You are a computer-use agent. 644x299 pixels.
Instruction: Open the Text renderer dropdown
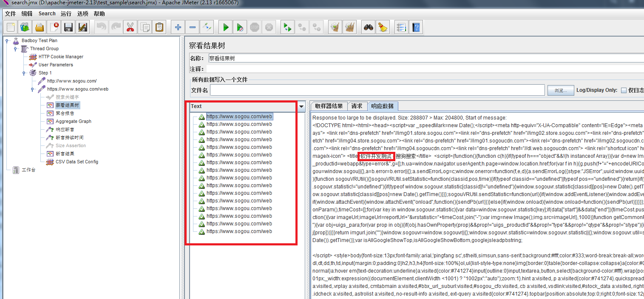pyautogui.click(x=302, y=106)
